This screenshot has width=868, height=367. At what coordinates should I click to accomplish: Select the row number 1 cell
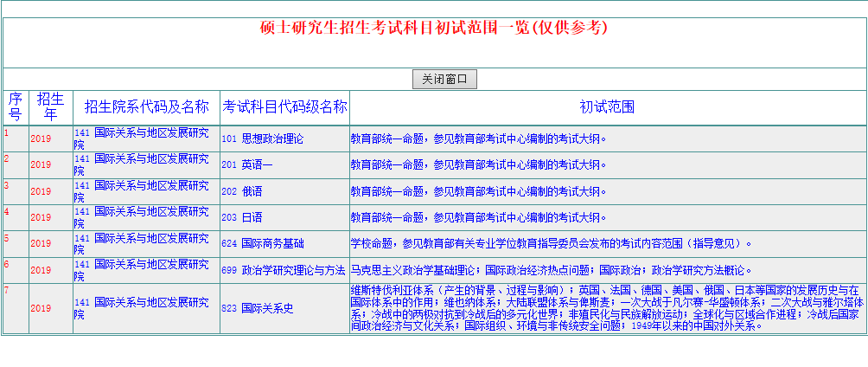tap(7, 133)
